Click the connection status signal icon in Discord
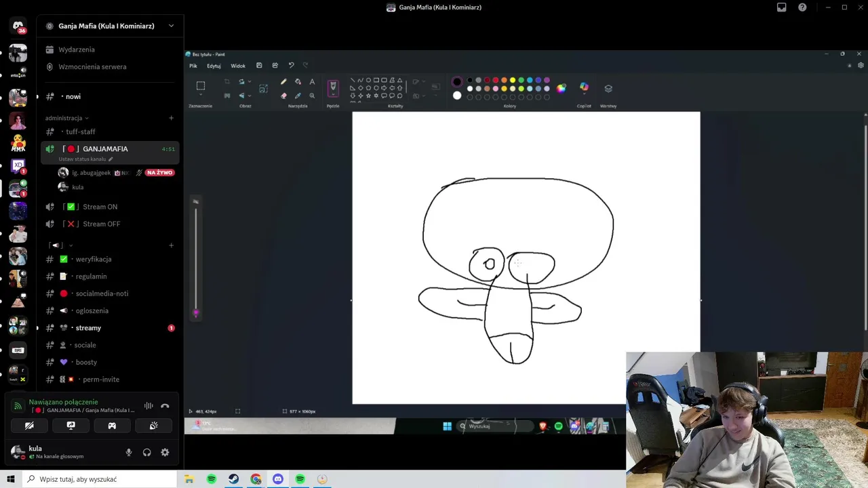868x488 pixels. click(x=18, y=406)
